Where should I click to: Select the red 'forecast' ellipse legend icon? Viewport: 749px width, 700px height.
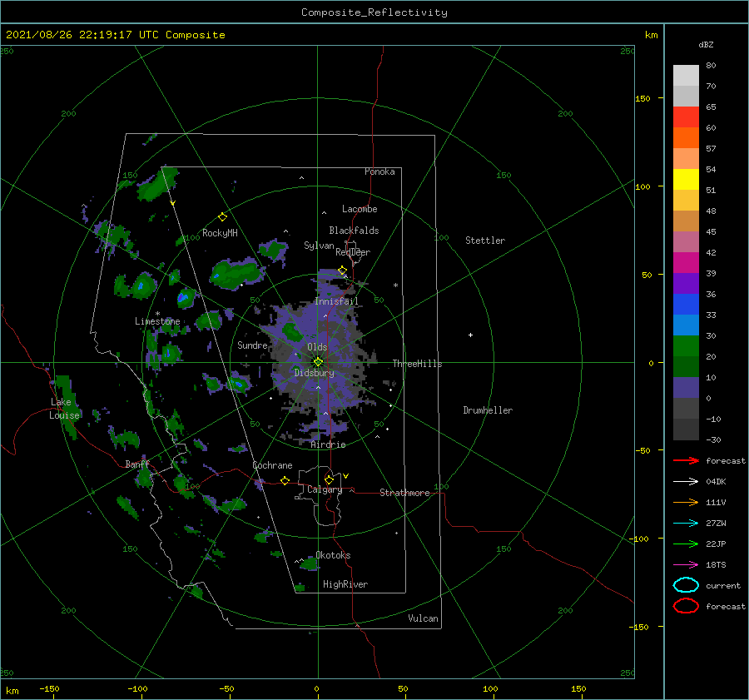tap(686, 606)
